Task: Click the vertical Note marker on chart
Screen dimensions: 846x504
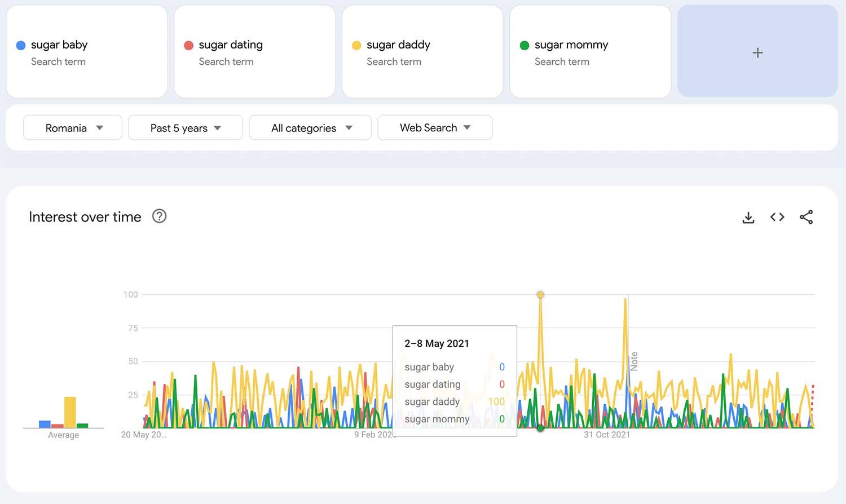Action: 634,361
